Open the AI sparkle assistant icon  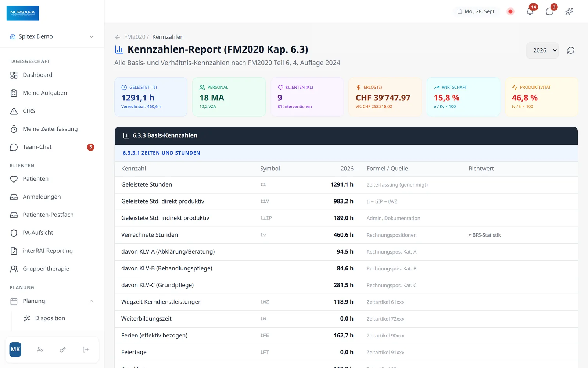(569, 11)
